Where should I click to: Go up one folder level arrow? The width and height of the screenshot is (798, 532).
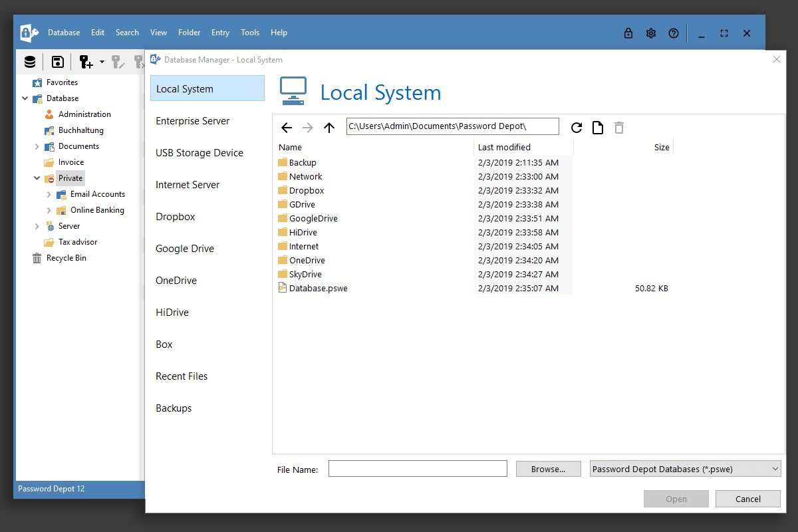click(329, 128)
